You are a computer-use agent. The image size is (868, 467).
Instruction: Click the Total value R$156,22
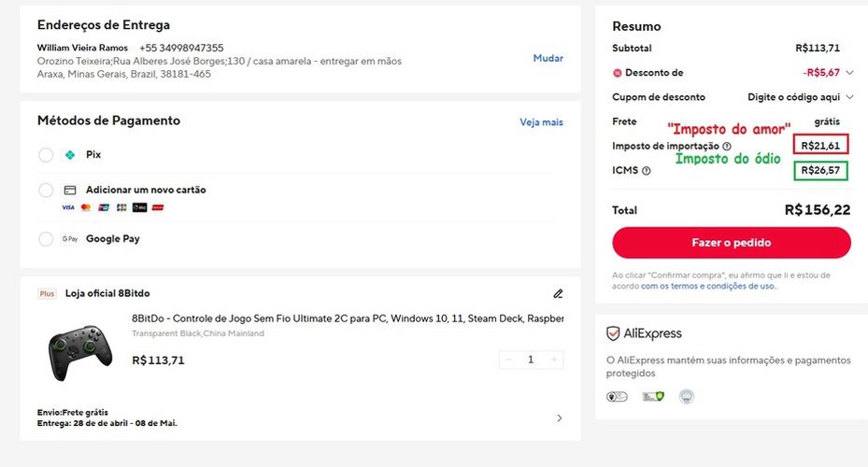coord(818,210)
